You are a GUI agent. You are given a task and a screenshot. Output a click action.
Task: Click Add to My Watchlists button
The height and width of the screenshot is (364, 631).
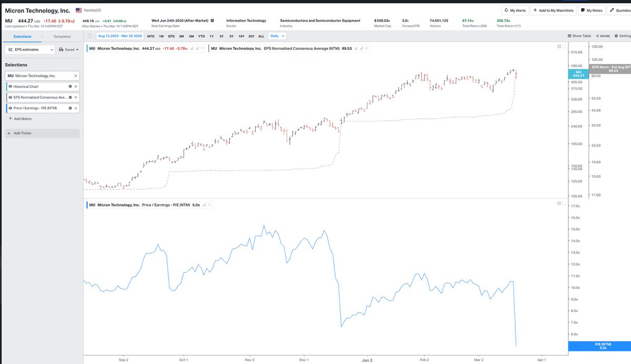tap(553, 10)
